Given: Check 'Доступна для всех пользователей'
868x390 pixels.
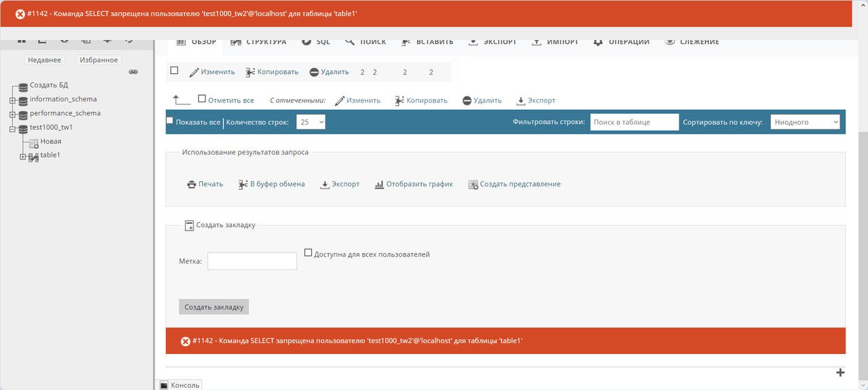Looking at the screenshot, I should coord(308,253).
